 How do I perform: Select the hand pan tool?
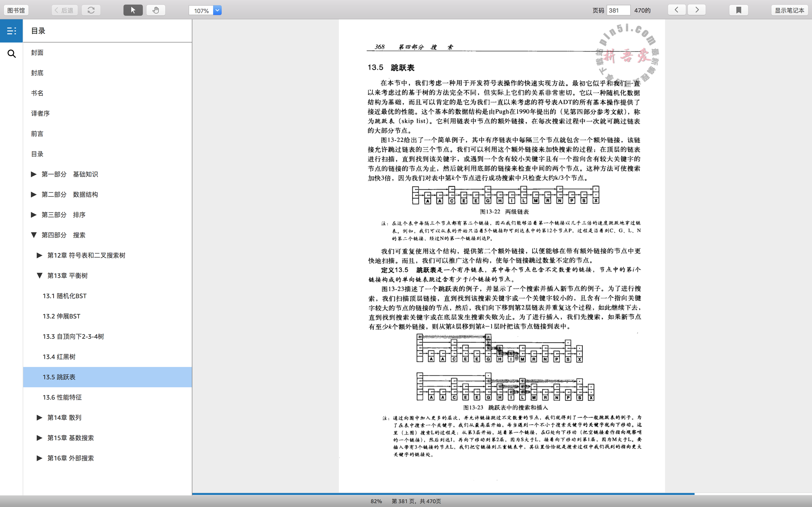click(x=155, y=10)
